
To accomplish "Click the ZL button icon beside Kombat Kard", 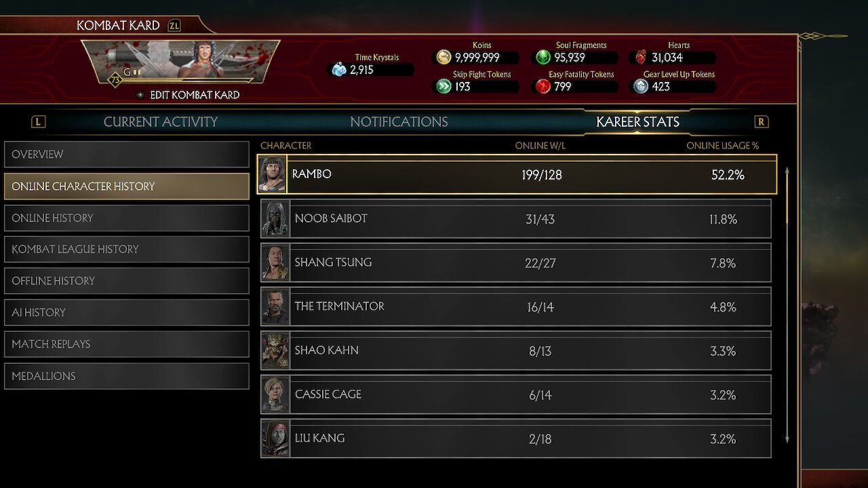I will coord(174,26).
